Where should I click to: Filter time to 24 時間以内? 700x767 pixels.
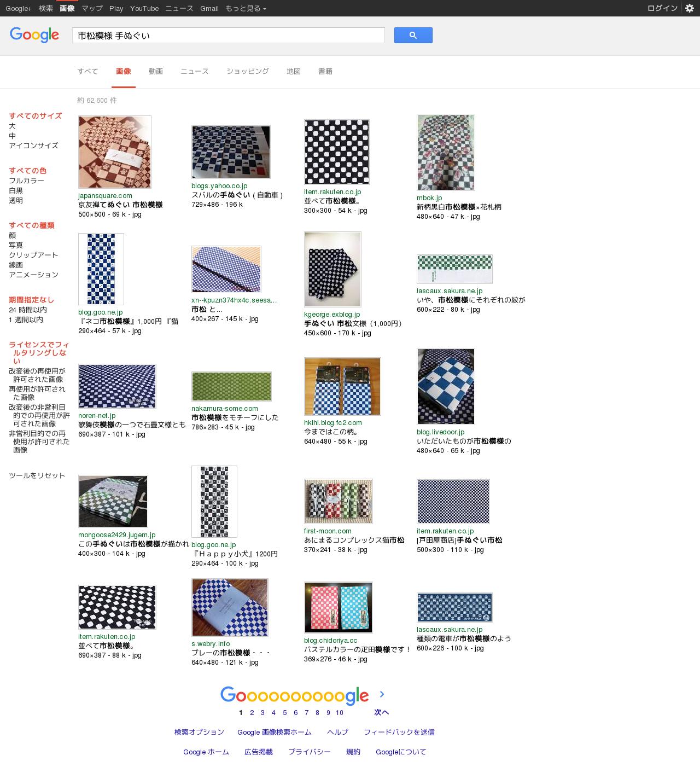[x=28, y=310]
